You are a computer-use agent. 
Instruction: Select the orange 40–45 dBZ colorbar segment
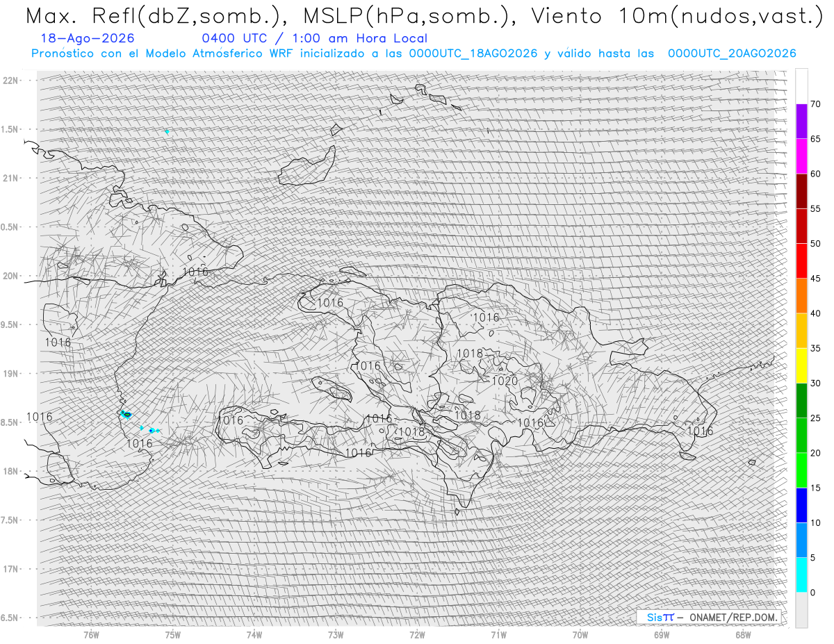point(801,296)
